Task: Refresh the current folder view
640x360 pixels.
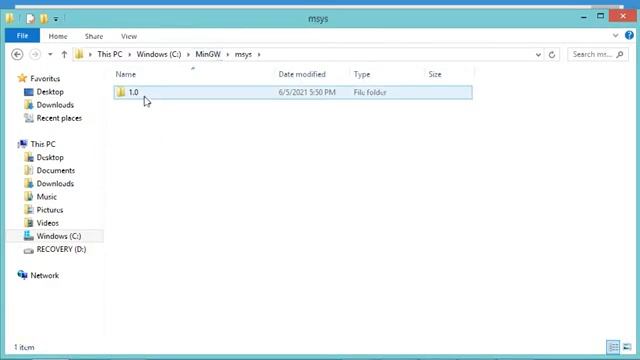Action: (x=552, y=55)
